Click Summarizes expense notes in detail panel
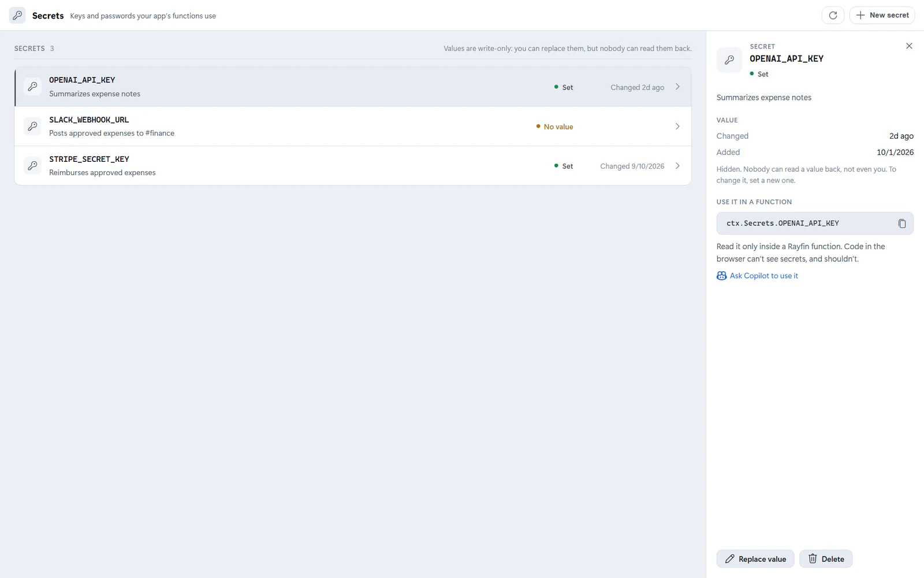Viewport: 924px width, 578px height. point(763,97)
